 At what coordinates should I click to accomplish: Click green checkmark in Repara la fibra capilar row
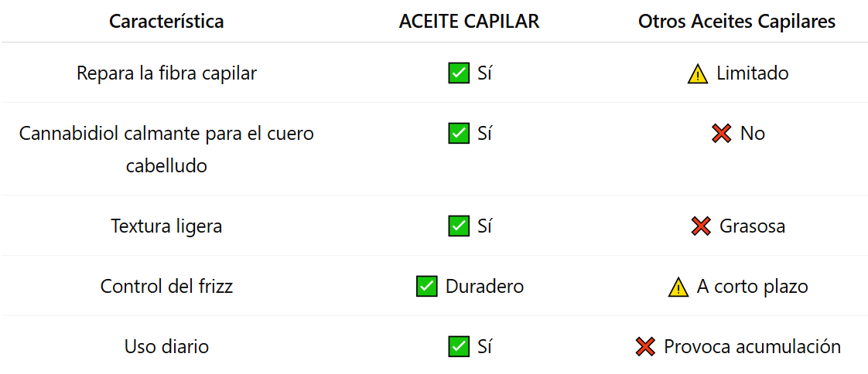click(x=459, y=73)
